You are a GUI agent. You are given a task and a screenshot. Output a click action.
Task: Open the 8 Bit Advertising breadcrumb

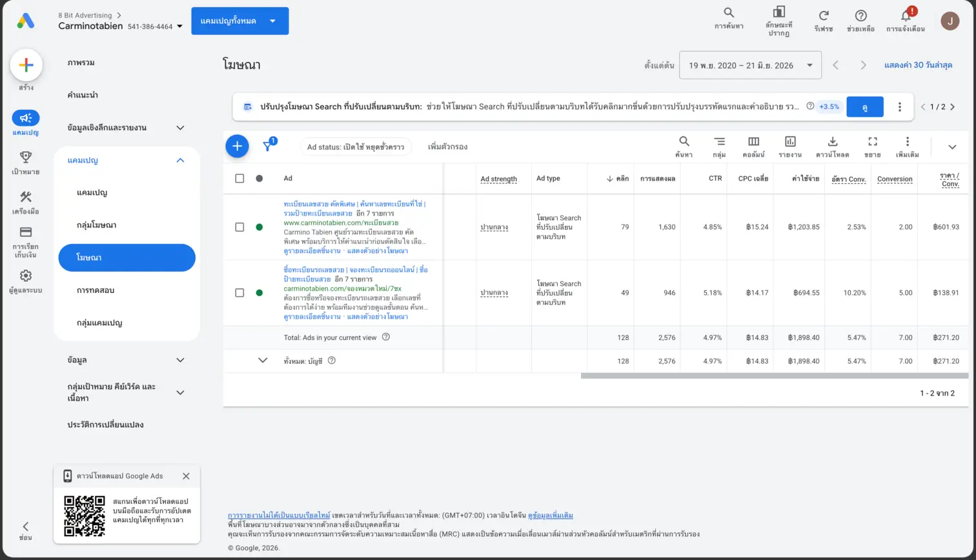85,15
